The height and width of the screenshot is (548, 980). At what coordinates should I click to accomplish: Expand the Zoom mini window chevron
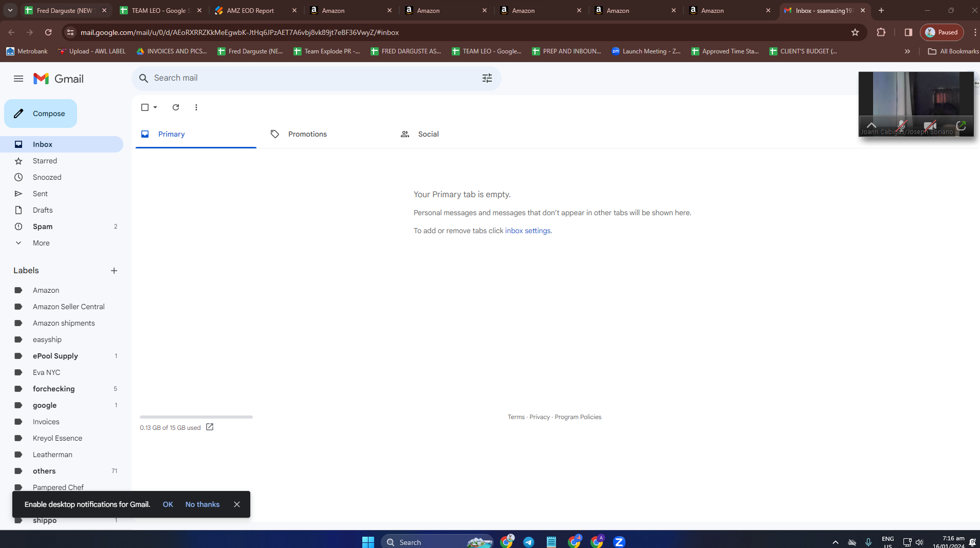(872, 125)
